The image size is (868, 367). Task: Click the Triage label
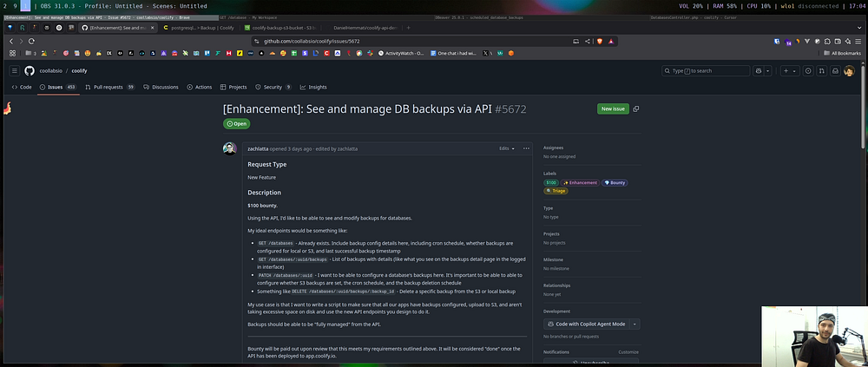pyautogui.click(x=556, y=191)
